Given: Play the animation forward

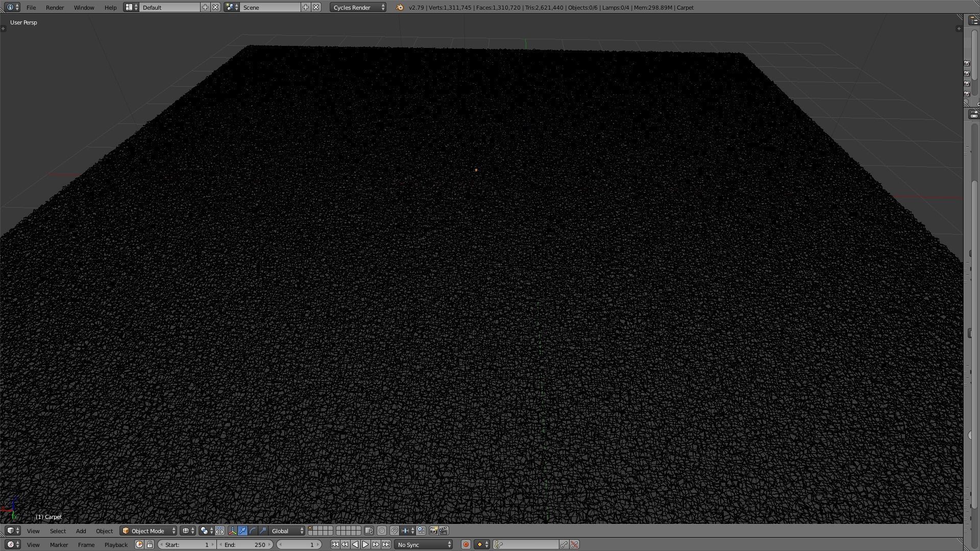Looking at the screenshot, I should coord(365,544).
